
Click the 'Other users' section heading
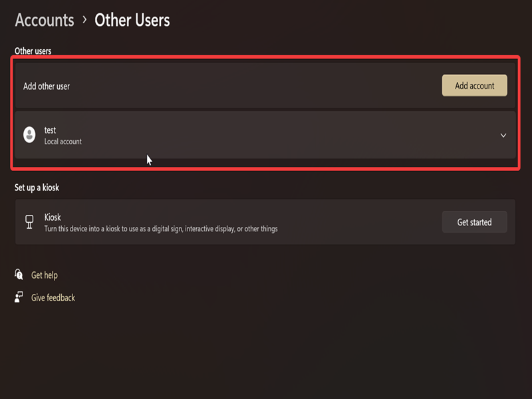click(33, 51)
